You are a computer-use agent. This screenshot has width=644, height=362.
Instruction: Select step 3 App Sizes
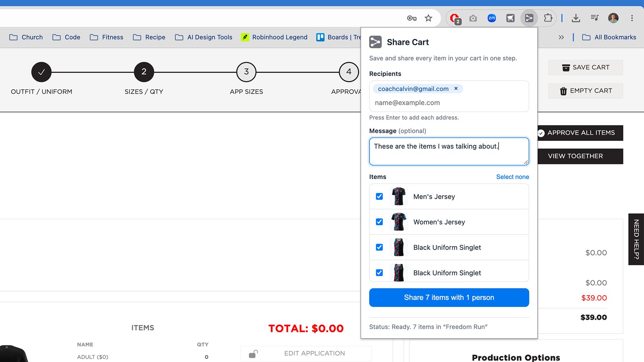click(x=246, y=72)
